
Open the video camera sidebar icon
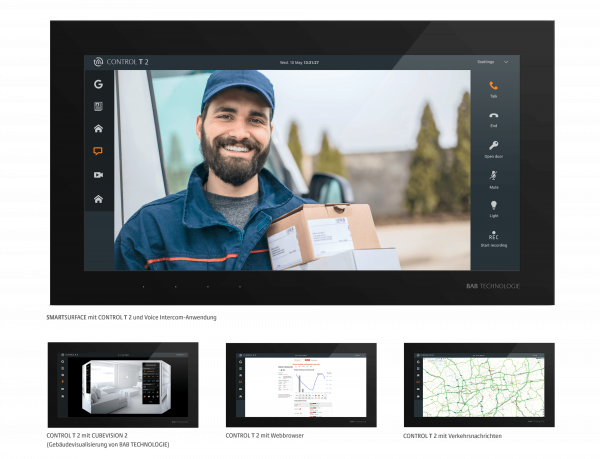(98, 175)
